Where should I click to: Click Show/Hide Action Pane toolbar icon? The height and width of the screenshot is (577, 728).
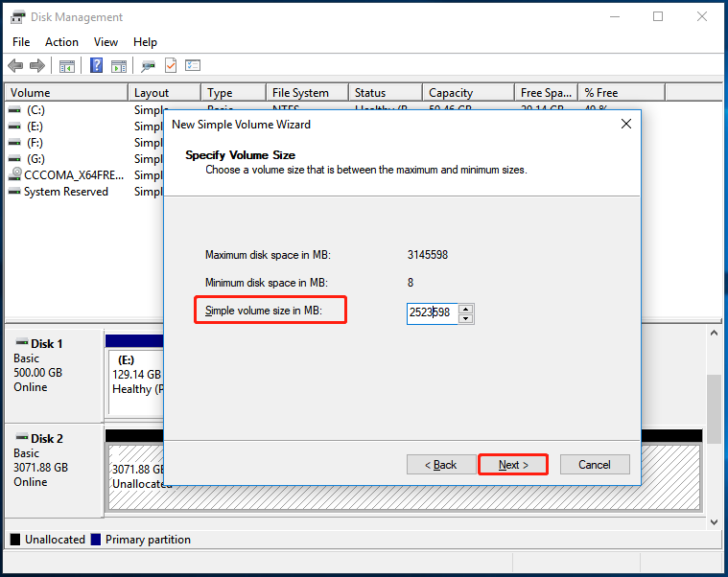coord(119,66)
